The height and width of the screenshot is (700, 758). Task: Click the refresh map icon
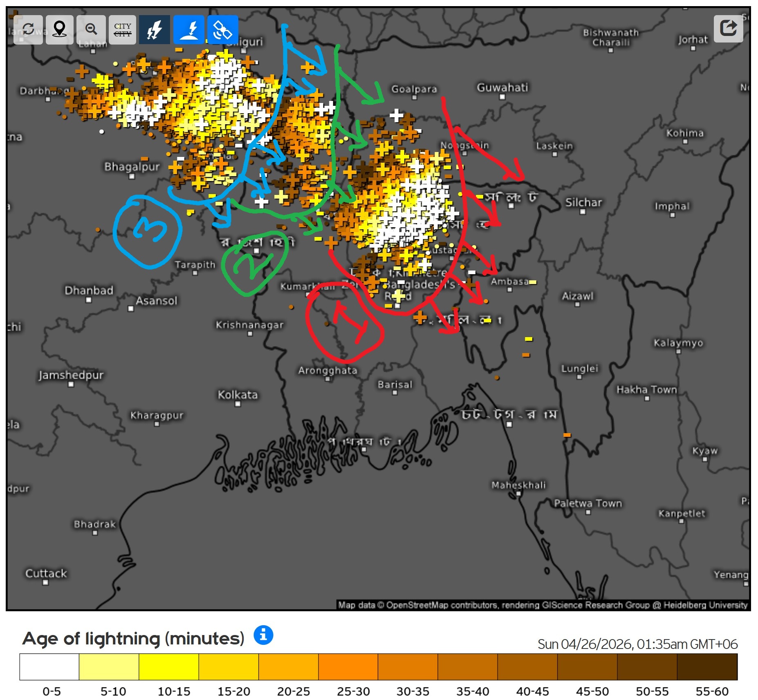tap(28, 29)
